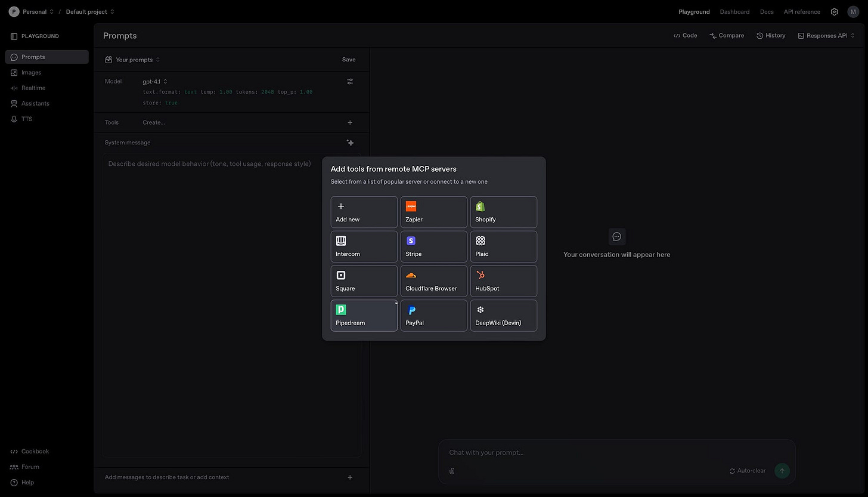Click the Chat with your prompt input field
This screenshot has width=868, height=497.
pos(617,453)
